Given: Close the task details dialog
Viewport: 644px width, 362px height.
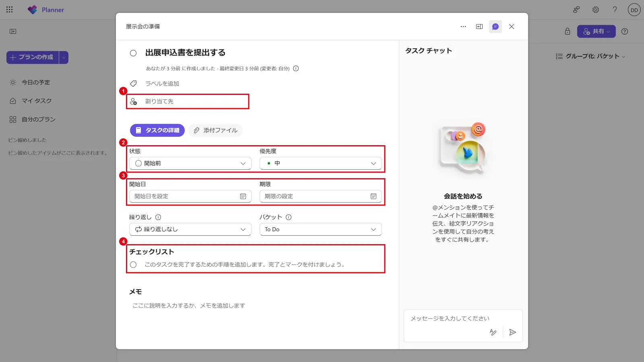Looking at the screenshot, I should tap(512, 27).
